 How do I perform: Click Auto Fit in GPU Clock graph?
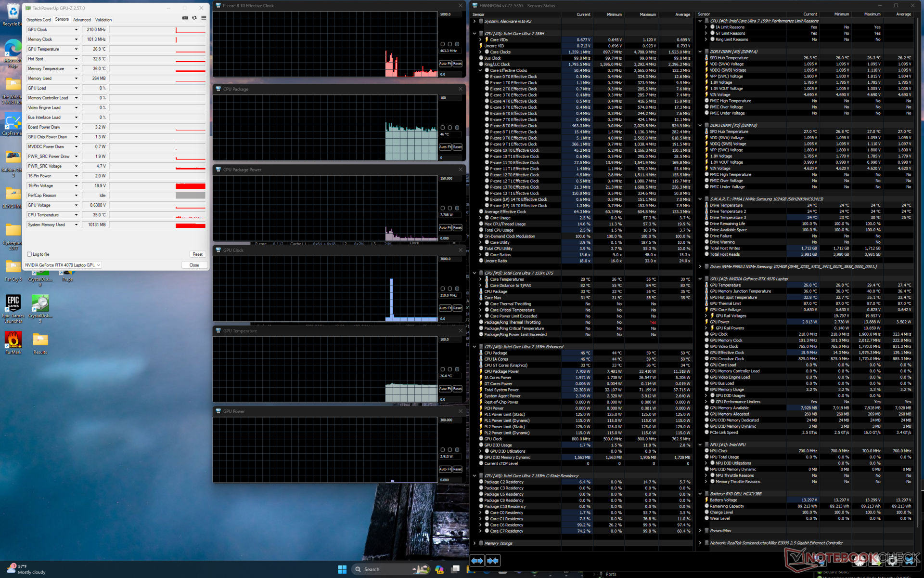[x=445, y=308]
